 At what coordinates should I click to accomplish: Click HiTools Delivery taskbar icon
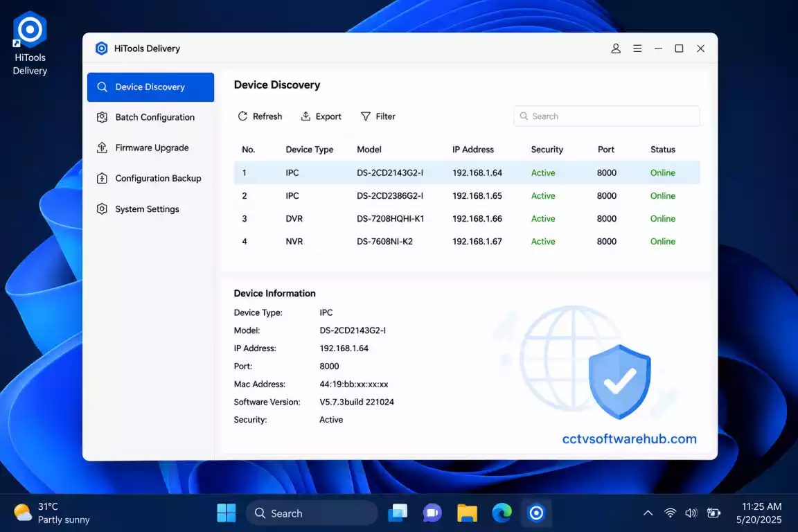click(x=536, y=513)
